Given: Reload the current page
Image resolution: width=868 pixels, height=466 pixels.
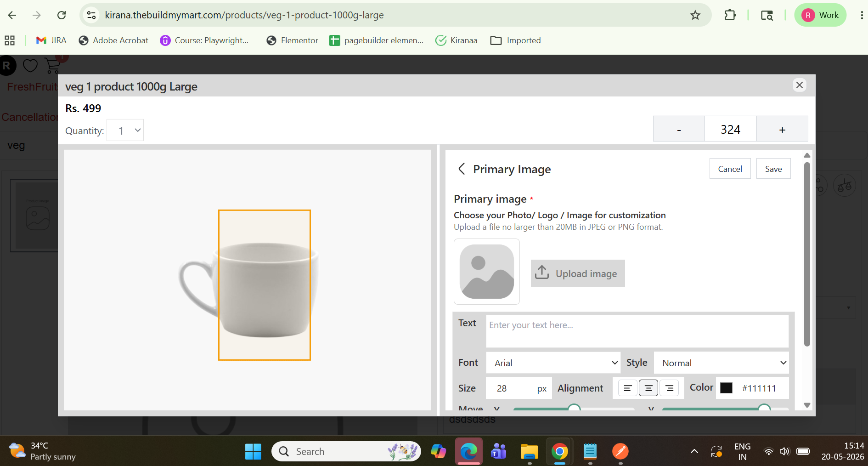Looking at the screenshot, I should (x=62, y=15).
